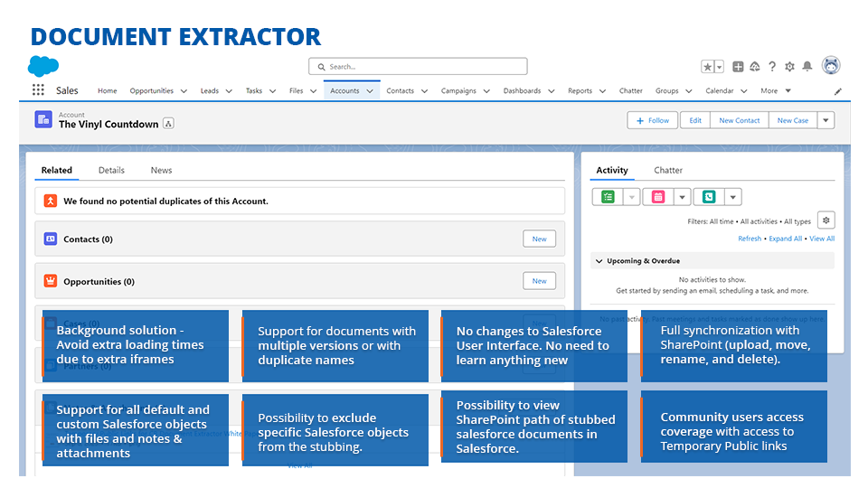Image resolution: width=868 pixels, height=488 pixels.
Task: Click the Salesforce cloud logo
Action: click(x=43, y=66)
